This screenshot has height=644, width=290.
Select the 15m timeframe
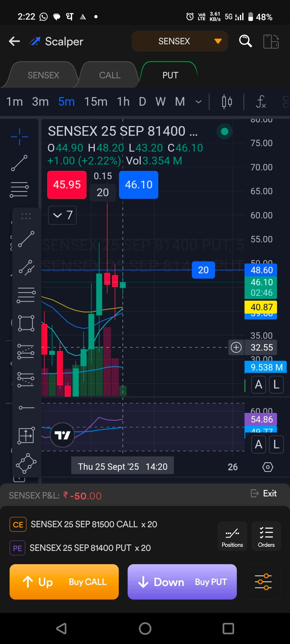96,102
